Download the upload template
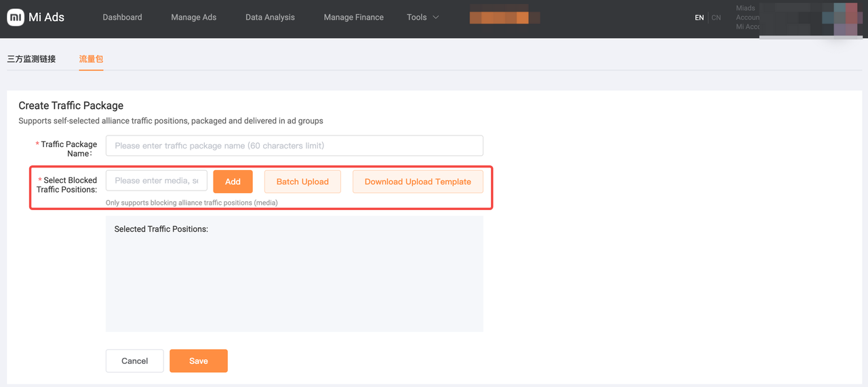The image size is (868, 387). (418, 182)
